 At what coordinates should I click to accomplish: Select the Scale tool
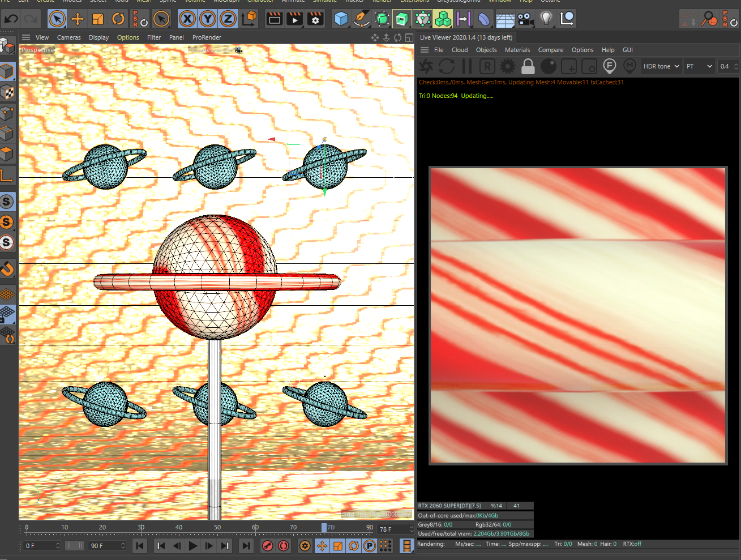pos(98,19)
